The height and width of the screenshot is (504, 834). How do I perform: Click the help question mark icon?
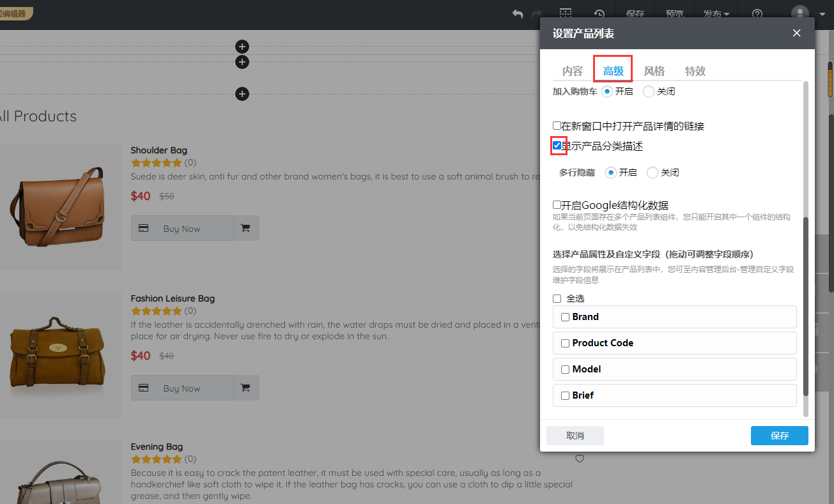coord(757,14)
